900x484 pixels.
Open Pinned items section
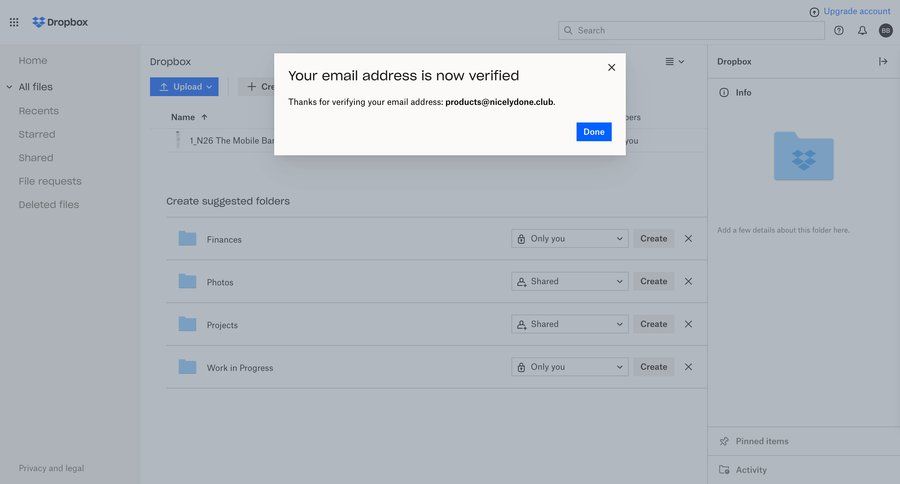[804, 441]
